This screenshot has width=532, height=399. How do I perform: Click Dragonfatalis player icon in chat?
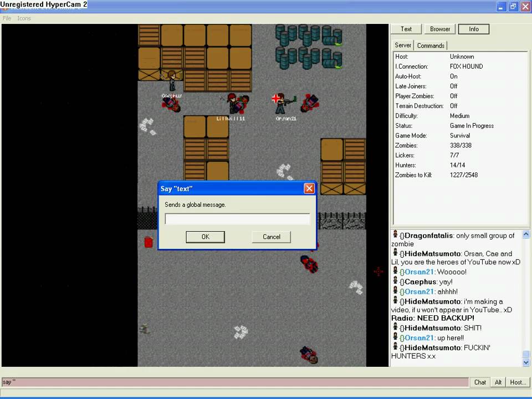pyautogui.click(x=395, y=234)
